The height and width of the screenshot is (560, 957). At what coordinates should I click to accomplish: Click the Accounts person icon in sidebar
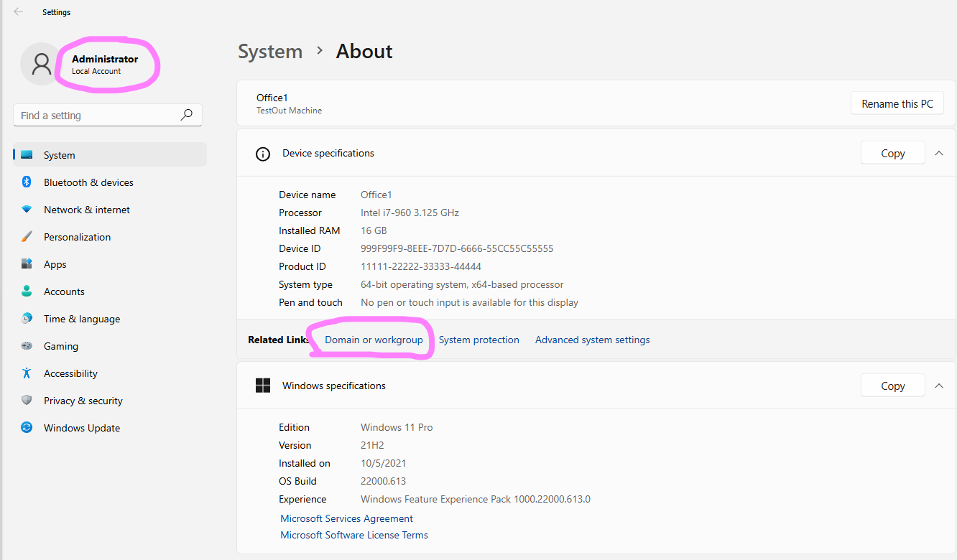[27, 291]
